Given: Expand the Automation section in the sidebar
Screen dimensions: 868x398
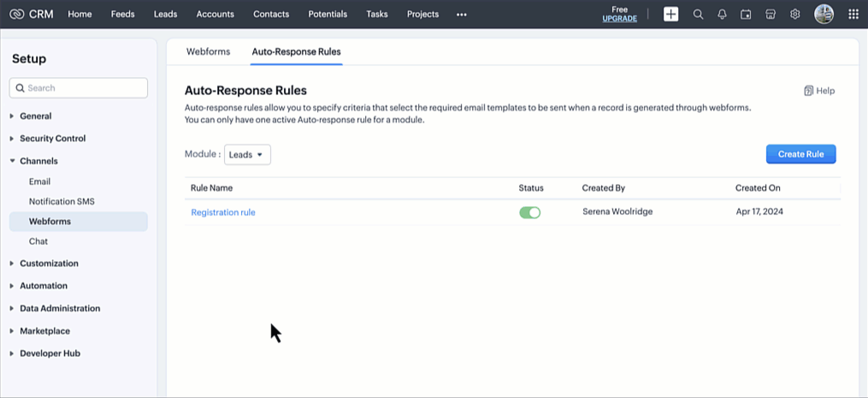Looking at the screenshot, I should tap(44, 286).
